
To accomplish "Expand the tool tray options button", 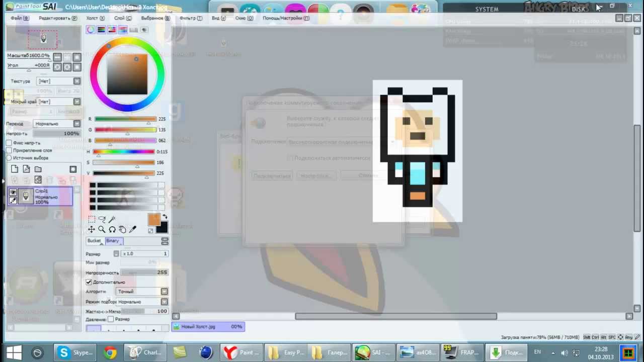I will [x=165, y=242].
